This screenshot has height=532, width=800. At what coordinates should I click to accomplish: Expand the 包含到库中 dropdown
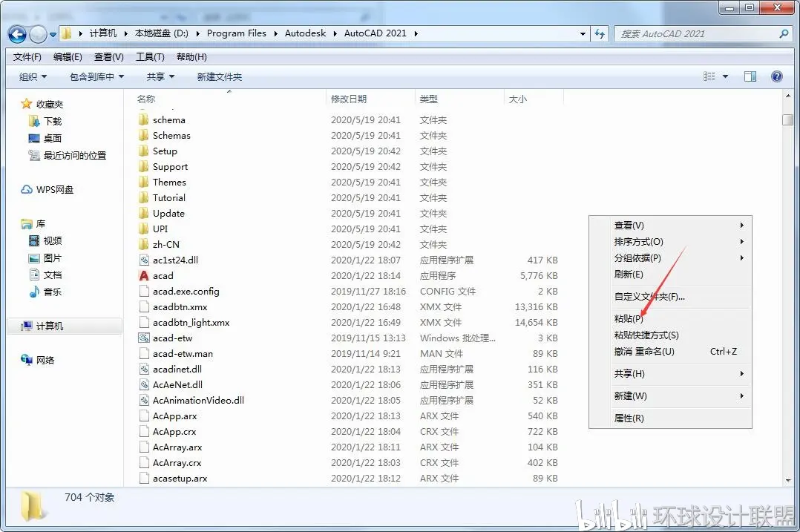[x=96, y=76]
